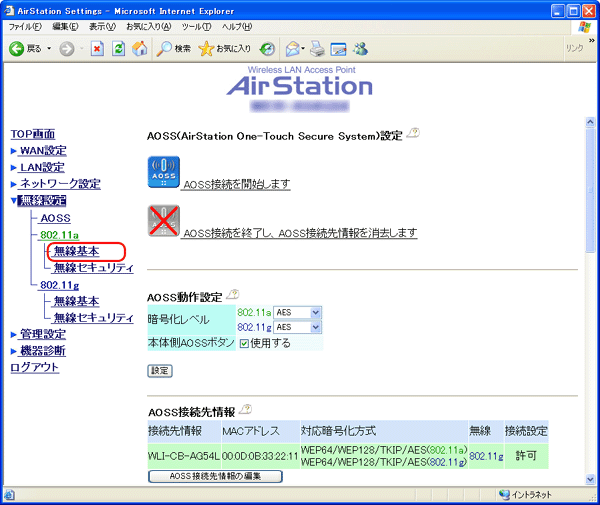Click the Home icon in the toolbar
The image size is (600, 505).
[140, 49]
